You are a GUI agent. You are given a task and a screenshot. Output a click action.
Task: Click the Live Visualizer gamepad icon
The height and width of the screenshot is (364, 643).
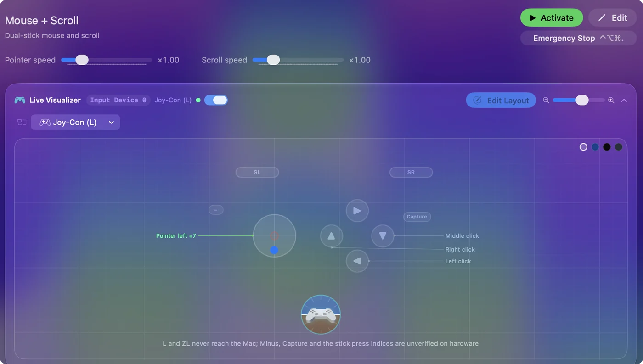click(x=20, y=100)
